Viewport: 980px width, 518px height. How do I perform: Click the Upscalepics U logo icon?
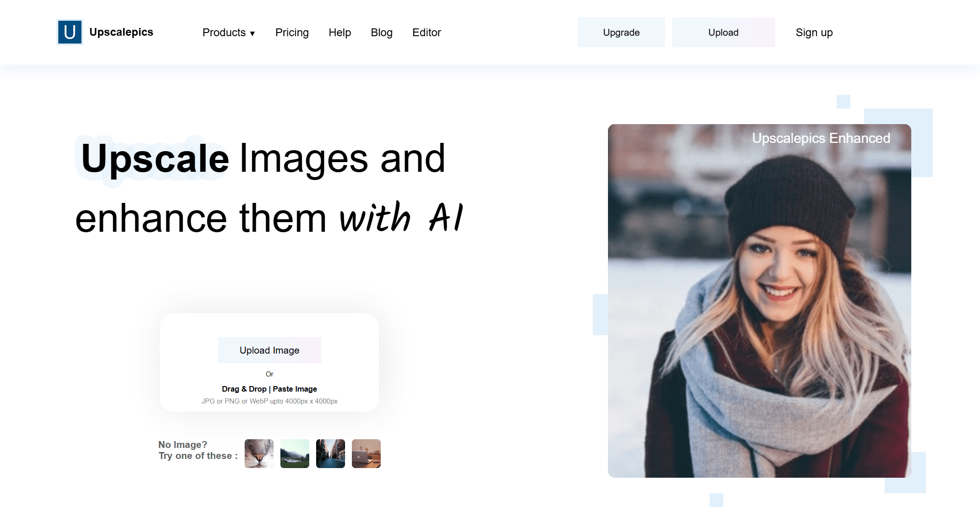[70, 32]
